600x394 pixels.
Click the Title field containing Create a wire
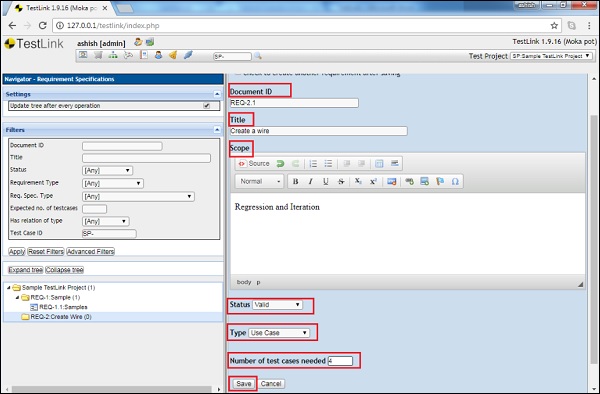pyautogui.click(x=319, y=131)
